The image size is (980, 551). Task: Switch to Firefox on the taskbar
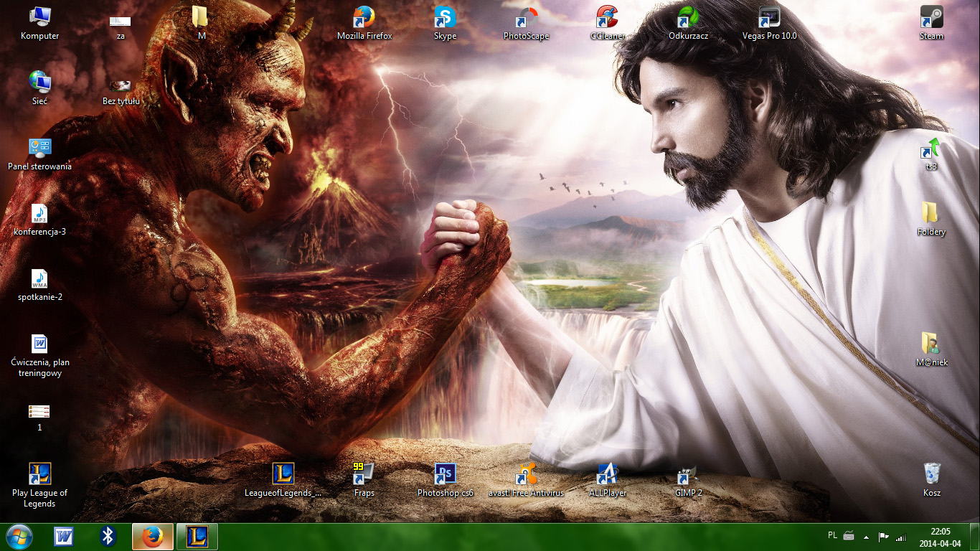(153, 537)
